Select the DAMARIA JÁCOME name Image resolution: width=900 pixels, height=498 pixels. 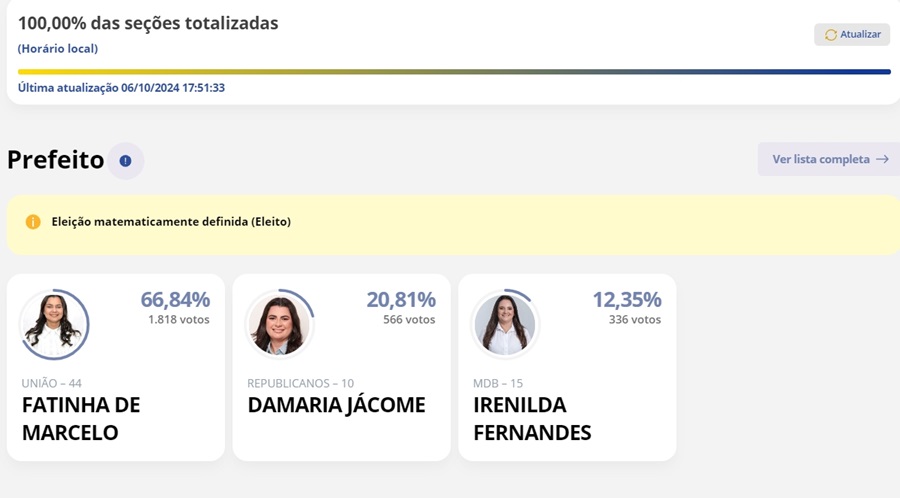coord(336,405)
